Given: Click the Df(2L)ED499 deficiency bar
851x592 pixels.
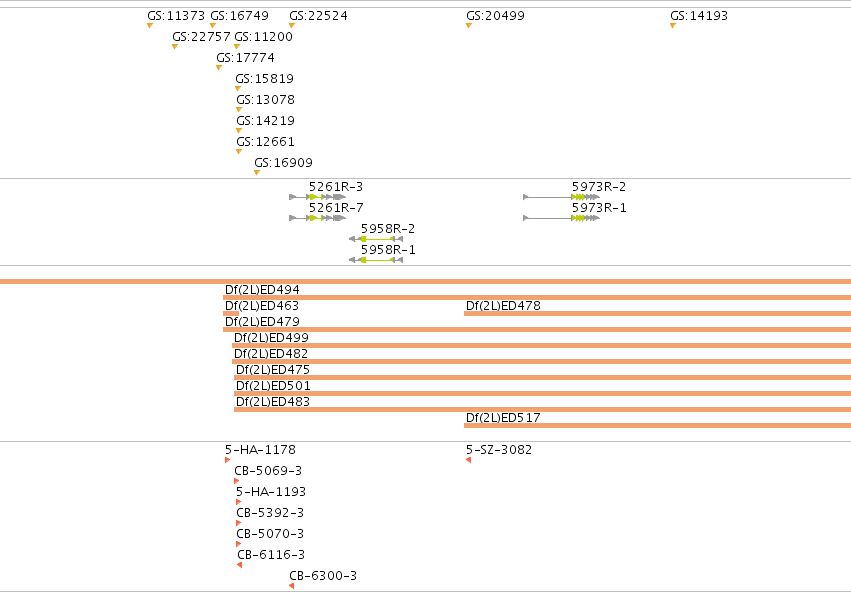Looking at the screenshot, I should tap(541, 346).
